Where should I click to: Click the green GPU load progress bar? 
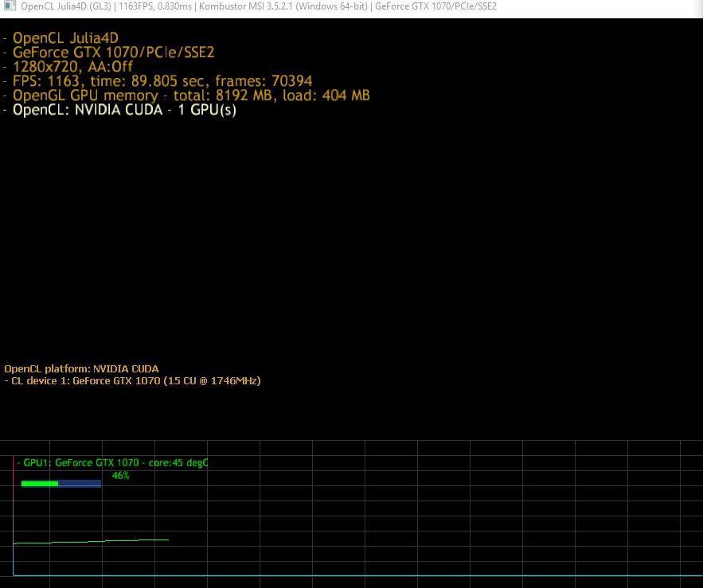tap(61, 484)
